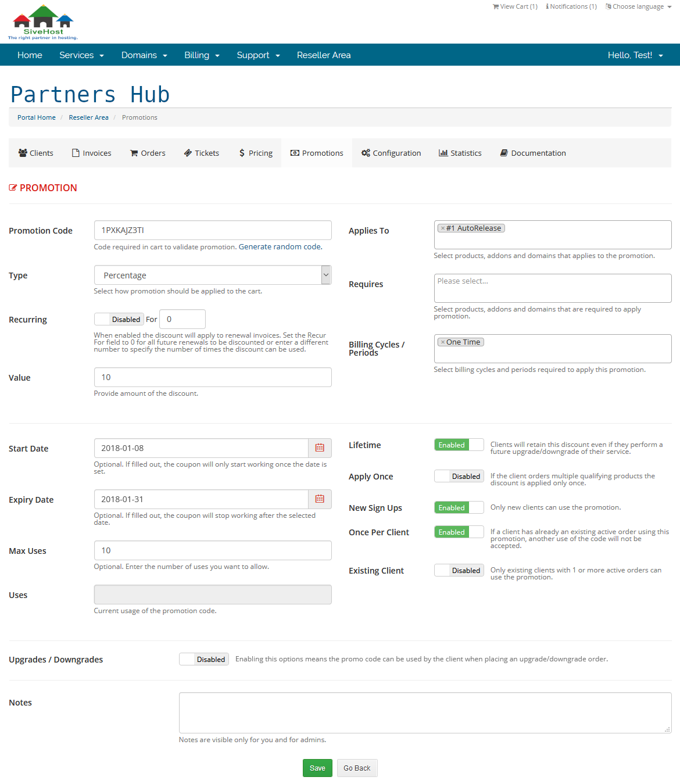Click into the Max Uses field
The height and width of the screenshot is (784, 680).
click(x=212, y=550)
